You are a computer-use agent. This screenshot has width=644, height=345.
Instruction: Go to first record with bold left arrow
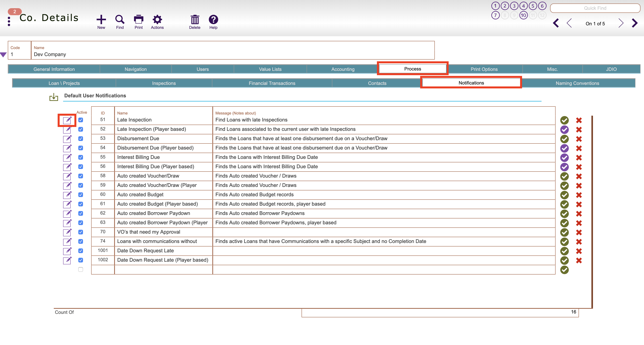coord(556,23)
